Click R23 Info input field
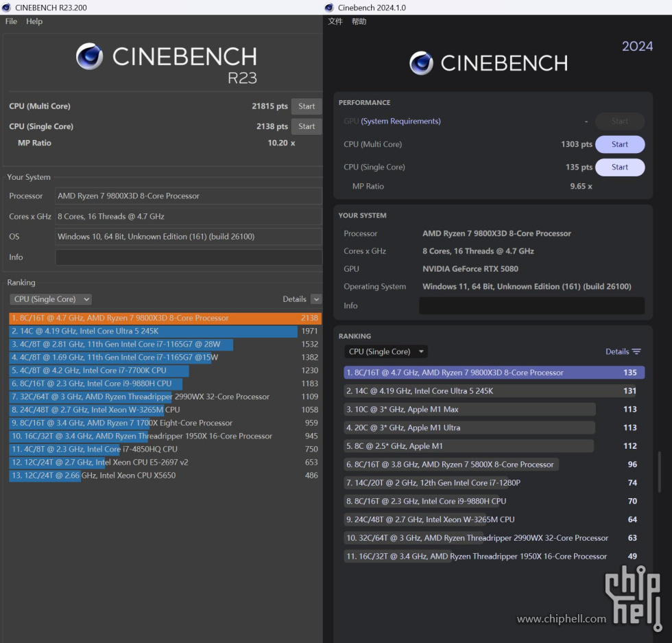672x643 pixels. [189, 257]
